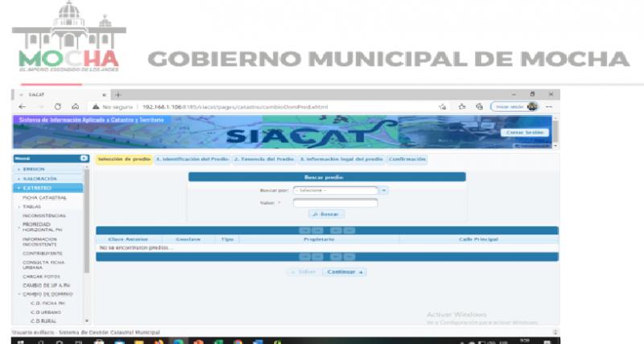Screen dimensions: 644x344
Task: Go to last page in lower paginator
Action: (x=349, y=257)
